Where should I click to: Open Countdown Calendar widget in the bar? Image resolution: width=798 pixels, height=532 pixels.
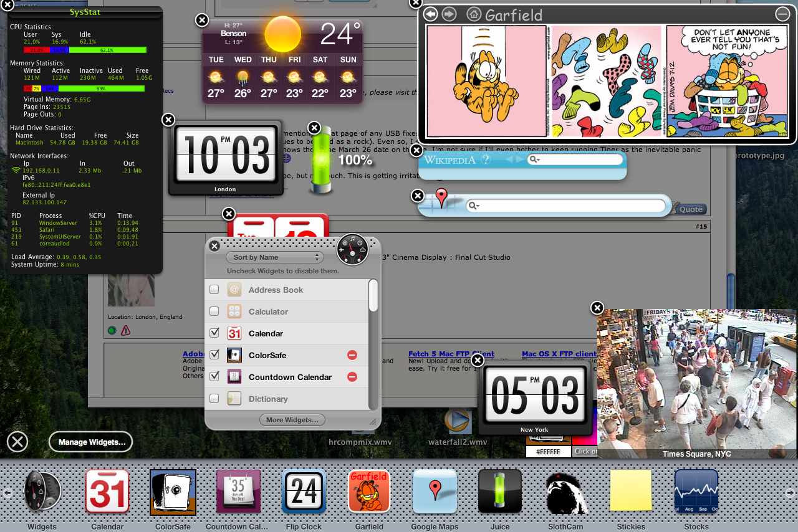click(x=238, y=492)
